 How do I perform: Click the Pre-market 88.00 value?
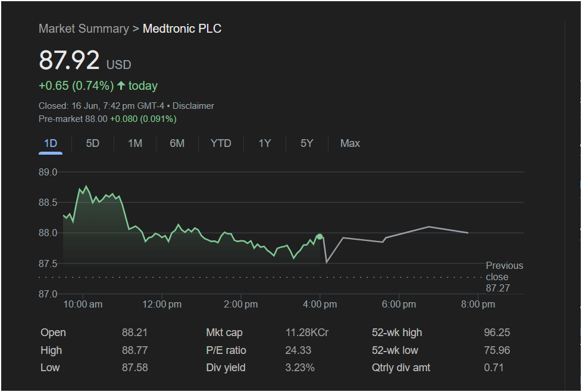73,119
